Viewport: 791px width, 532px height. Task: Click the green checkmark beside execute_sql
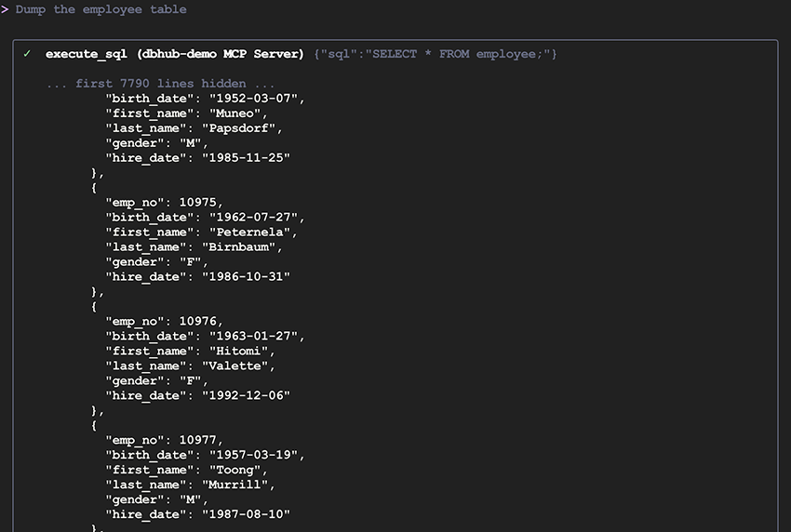tap(27, 54)
